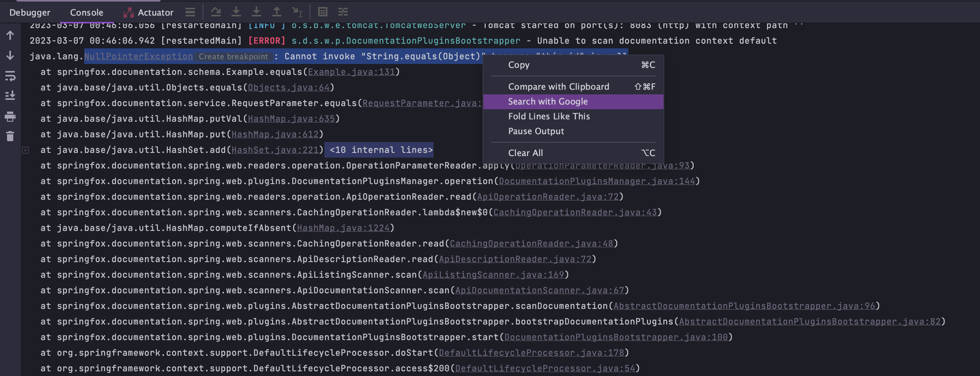Open the HashMap.java:612 link

275,135
